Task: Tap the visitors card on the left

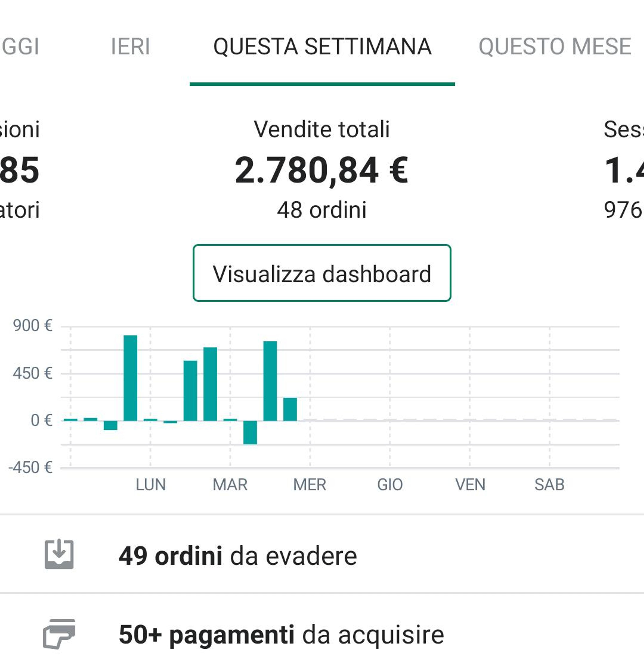Action: pyautogui.click(x=20, y=169)
